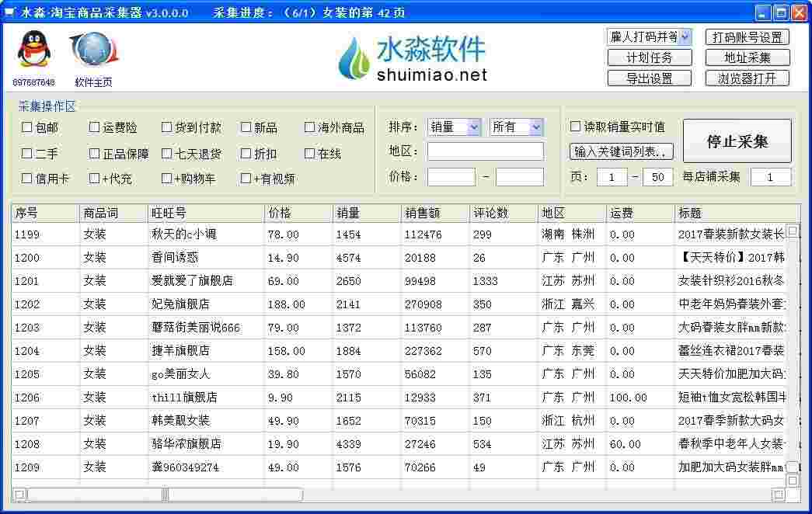Click the table's vertical scrollbar
This screenshot has width=812, height=514.
[x=793, y=349]
